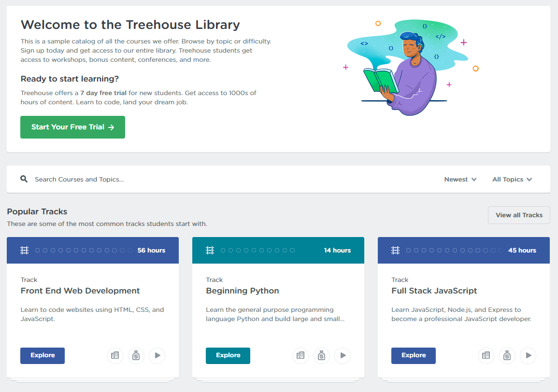Click the Full Stack JavaScript track header icon
The height and width of the screenshot is (392, 558).
point(395,251)
